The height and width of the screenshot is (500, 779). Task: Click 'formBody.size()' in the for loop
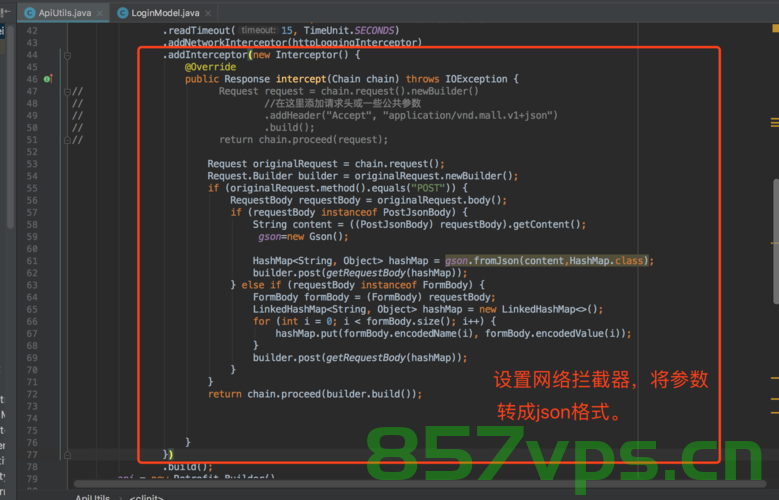click(410, 321)
